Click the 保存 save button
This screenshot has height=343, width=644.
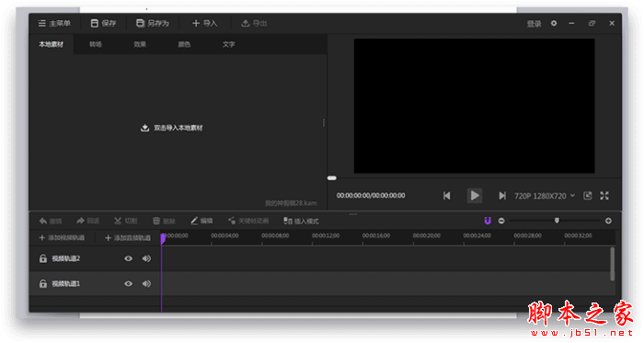pos(103,23)
